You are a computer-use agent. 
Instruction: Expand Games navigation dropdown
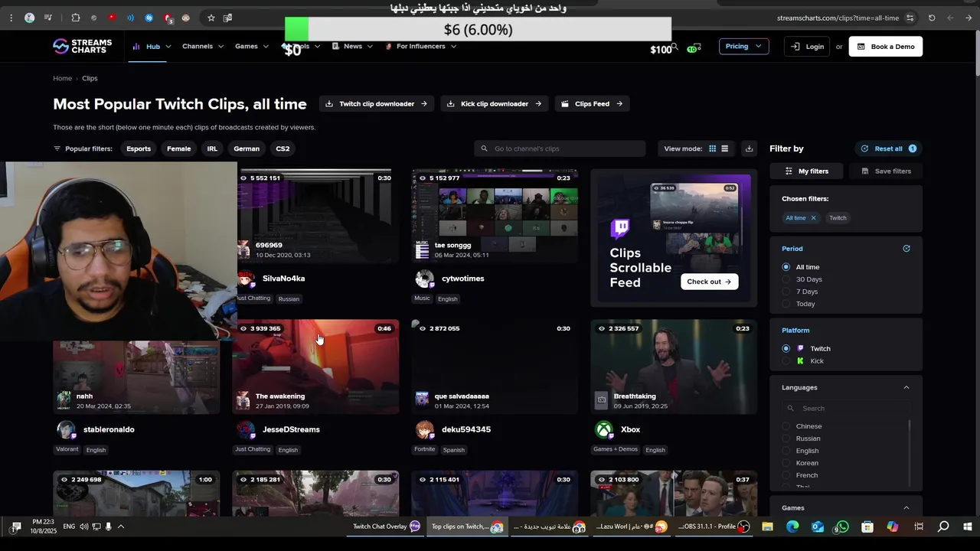click(252, 46)
